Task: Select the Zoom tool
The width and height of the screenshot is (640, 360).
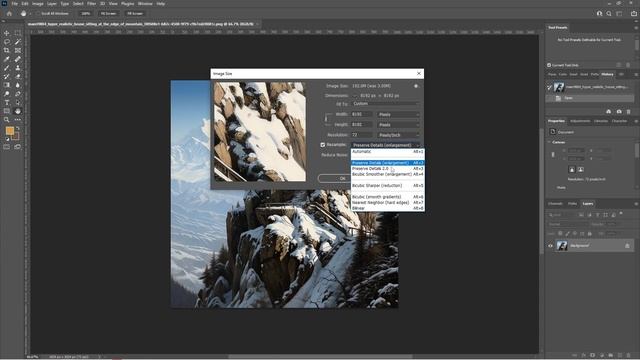Action: (x=7, y=120)
